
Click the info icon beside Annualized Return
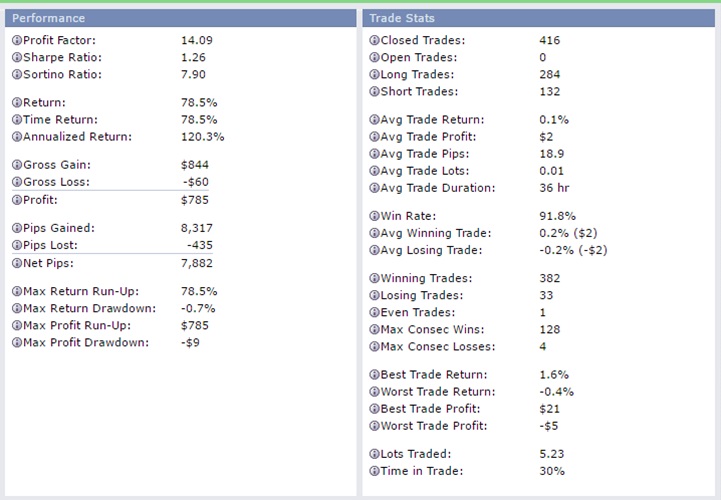click(16, 137)
